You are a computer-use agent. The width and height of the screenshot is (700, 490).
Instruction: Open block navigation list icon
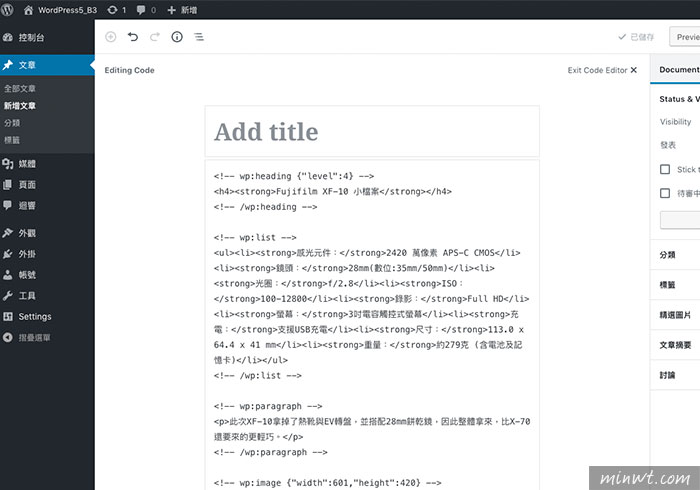pyautogui.click(x=199, y=37)
